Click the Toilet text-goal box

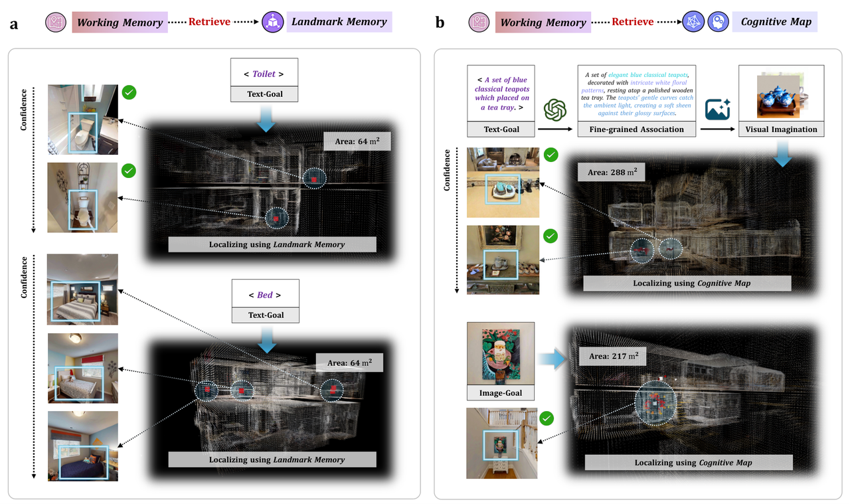[x=265, y=80]
